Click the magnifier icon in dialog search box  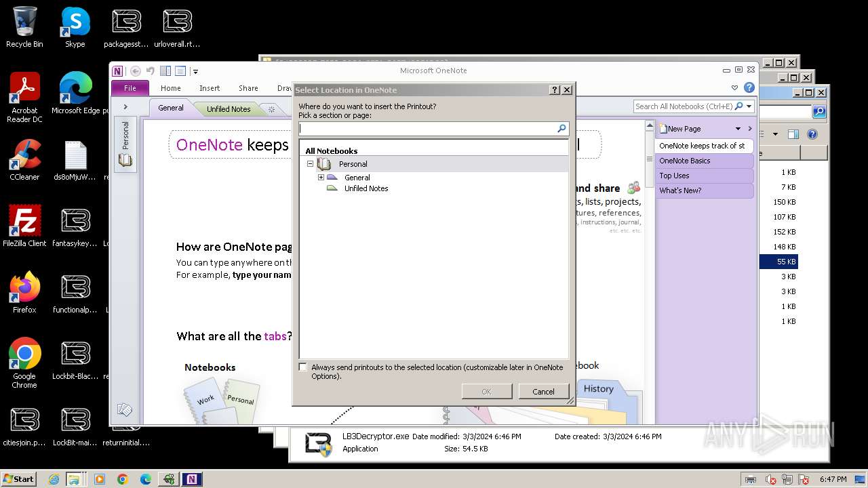pyautogui.click(x=561, y=128)
